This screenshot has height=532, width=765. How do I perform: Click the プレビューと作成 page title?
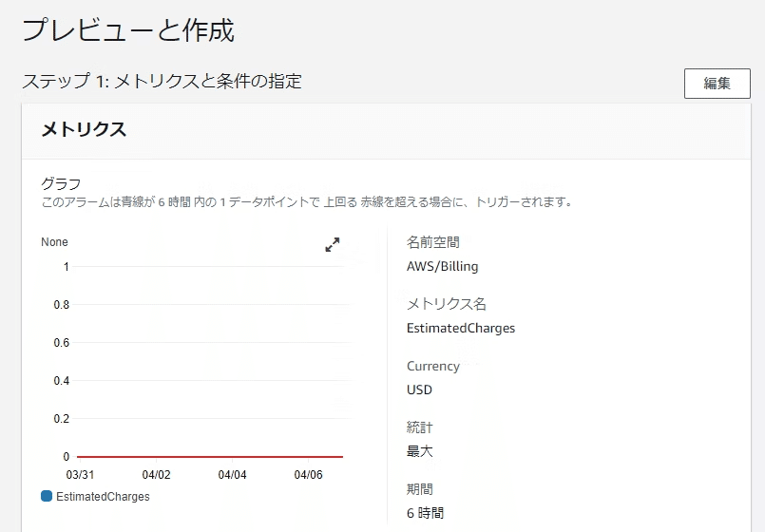[x=129, y=30]
